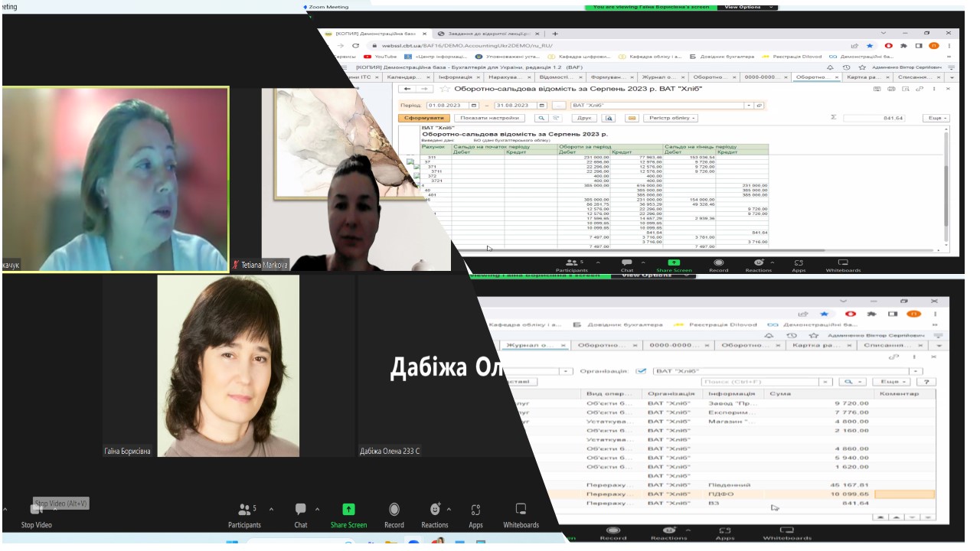Viewport: 980px width, 551px height.
Task: Open Chat in main Zoom toolbar below Гаїна Борисівна's tile
Action: point(301,516)
